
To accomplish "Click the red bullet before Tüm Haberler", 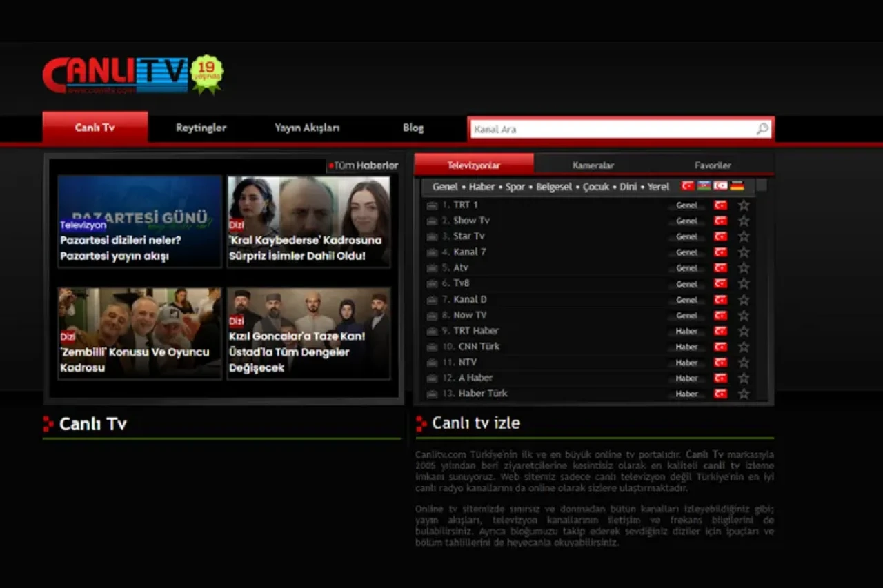I will pos(331,165).
